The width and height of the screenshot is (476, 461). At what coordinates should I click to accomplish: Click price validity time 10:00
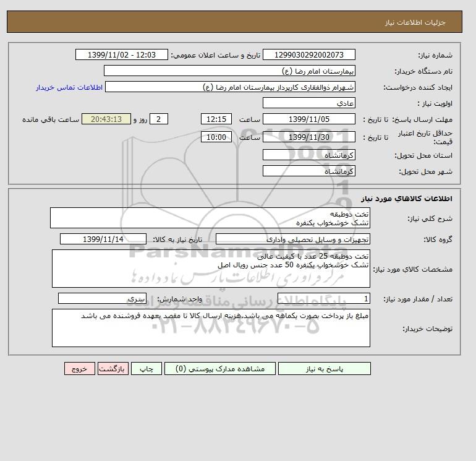click(216, 137)
